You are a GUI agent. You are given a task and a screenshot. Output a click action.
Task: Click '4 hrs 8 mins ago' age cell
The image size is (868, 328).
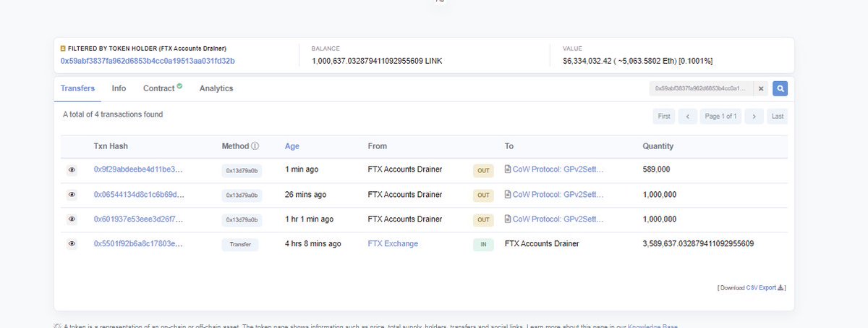tap(312, 244)
